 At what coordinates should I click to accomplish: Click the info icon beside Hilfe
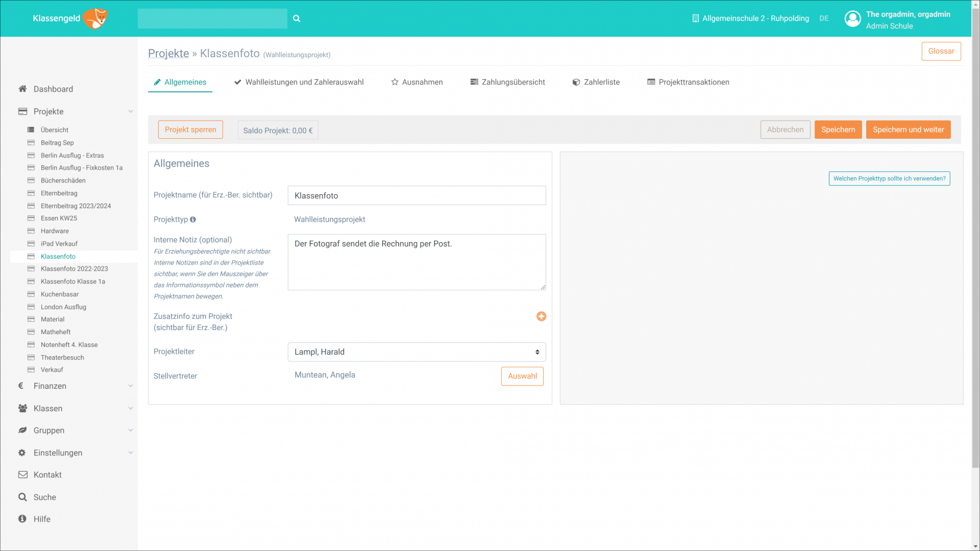click(22, 519)
